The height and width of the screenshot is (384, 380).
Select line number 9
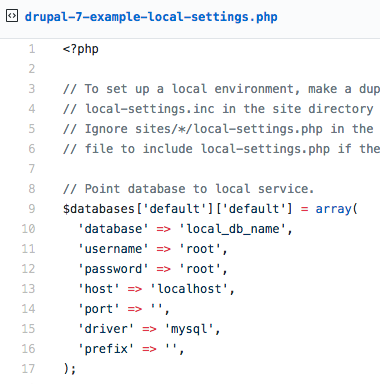32,209
